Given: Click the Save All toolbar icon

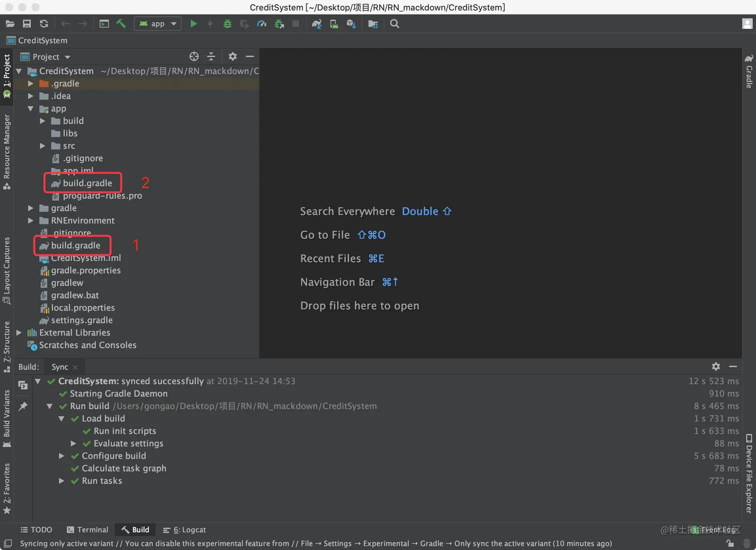Looking at the screenshot, I should point(27,23).
